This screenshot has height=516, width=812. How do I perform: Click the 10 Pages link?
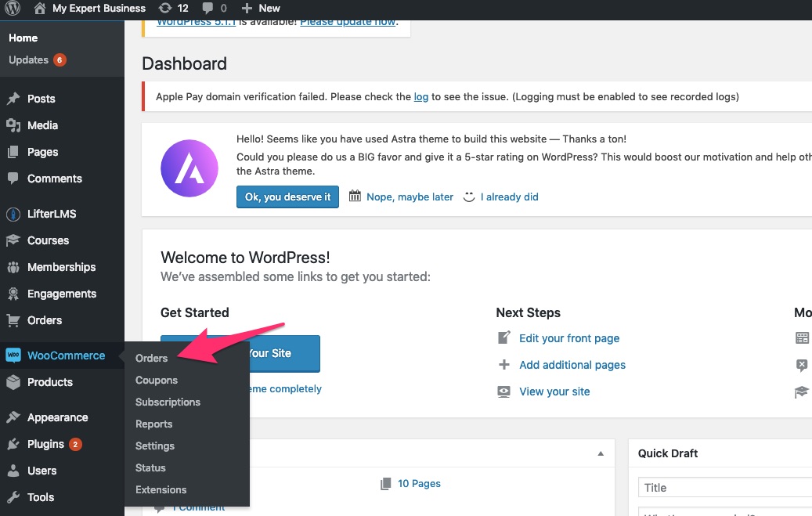419,483
